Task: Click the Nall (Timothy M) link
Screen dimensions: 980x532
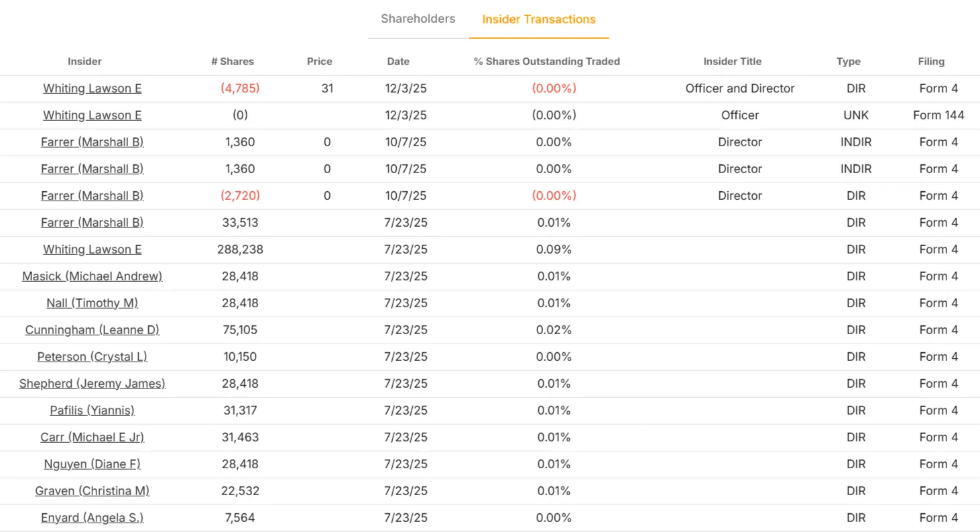Action: [92, 303]
